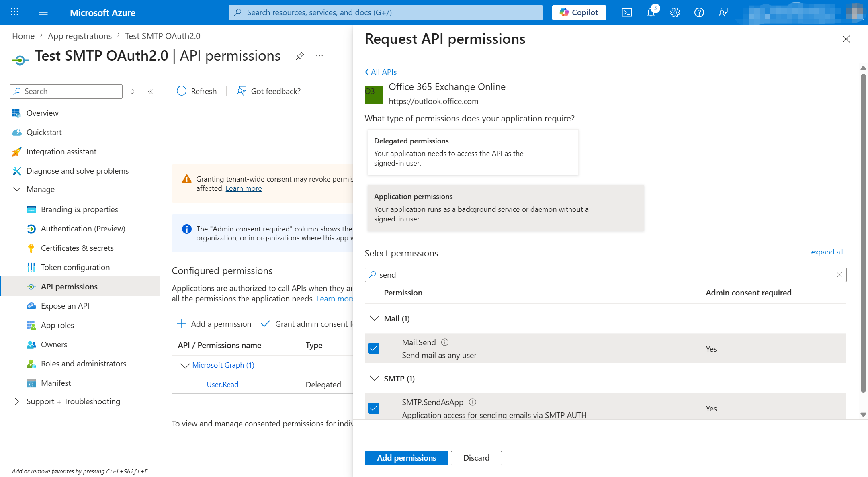
Task: Click the expand all link
Action: [827, 252]
